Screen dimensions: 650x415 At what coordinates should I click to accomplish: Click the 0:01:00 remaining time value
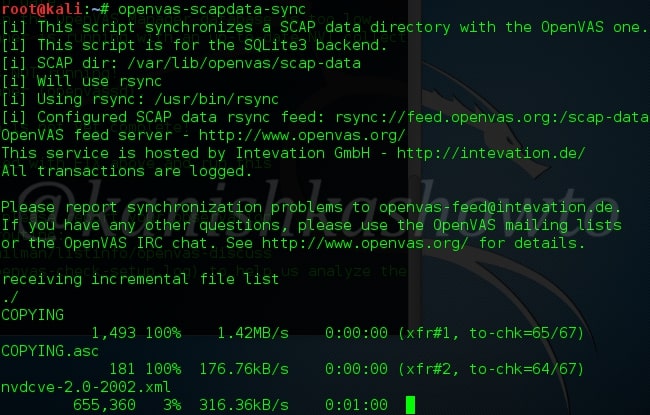[x=357, y=405]
